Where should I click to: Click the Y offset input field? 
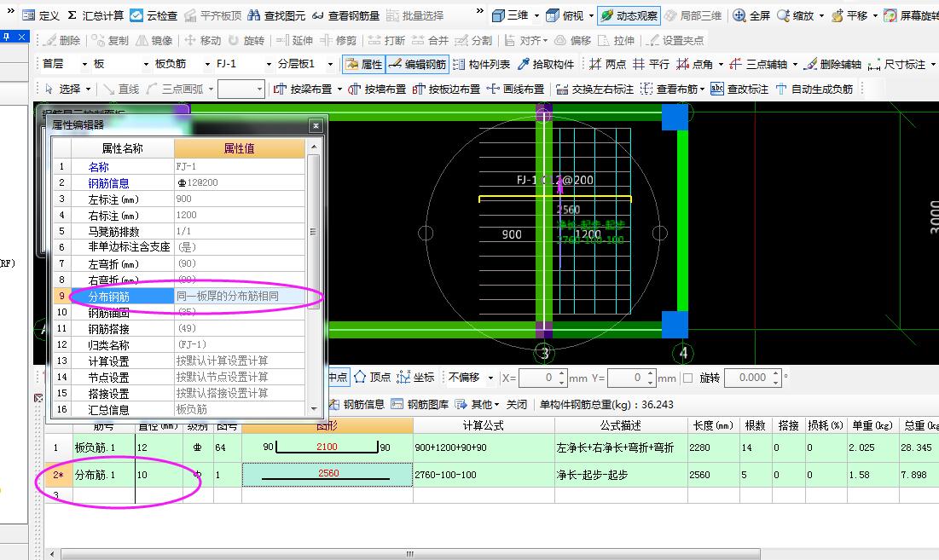click(631, 378)
